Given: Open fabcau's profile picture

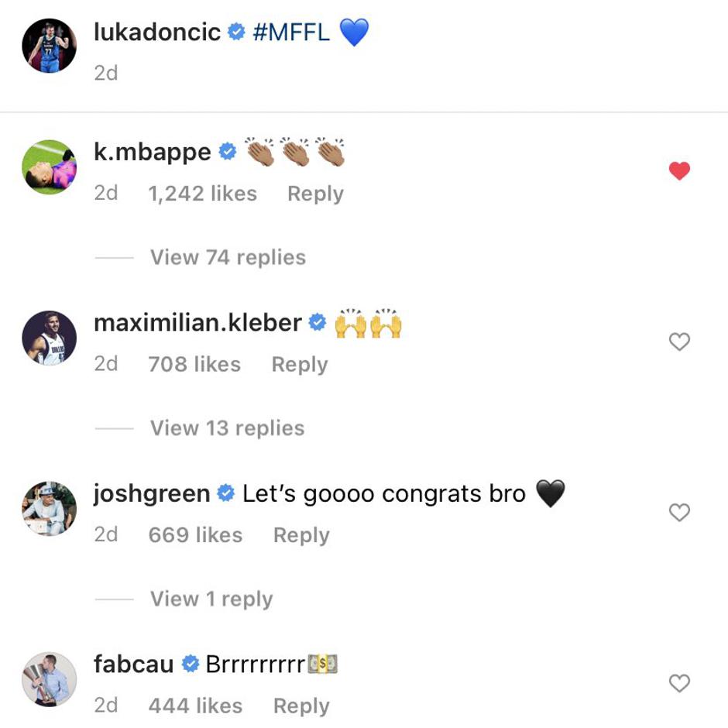Looking at the screenshot, I should (x=48, y=679).
